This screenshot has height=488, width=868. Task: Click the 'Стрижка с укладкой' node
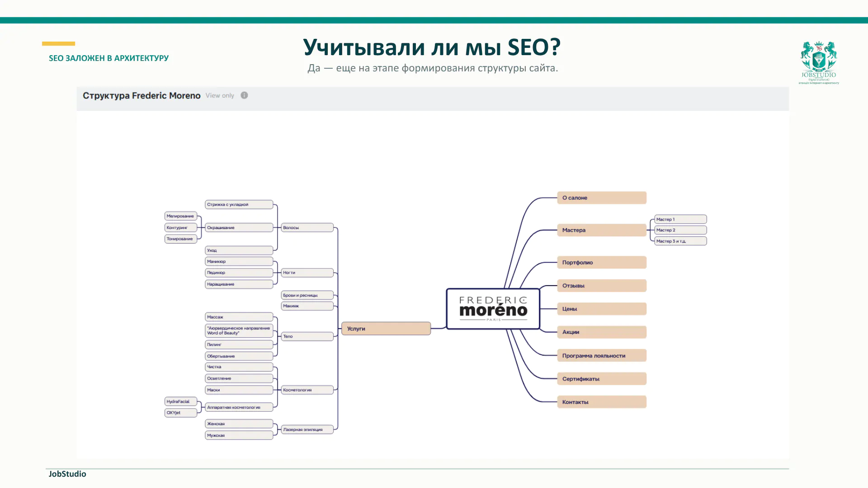coord(239,205)
